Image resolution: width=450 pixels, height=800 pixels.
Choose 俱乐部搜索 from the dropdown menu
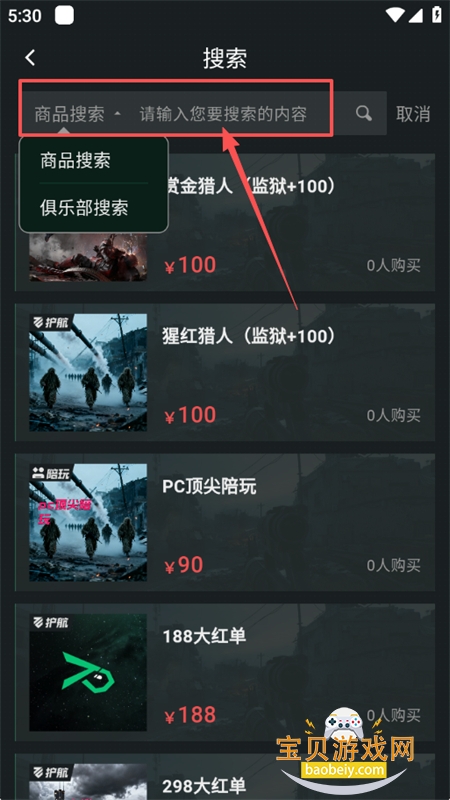coord(84,207)
